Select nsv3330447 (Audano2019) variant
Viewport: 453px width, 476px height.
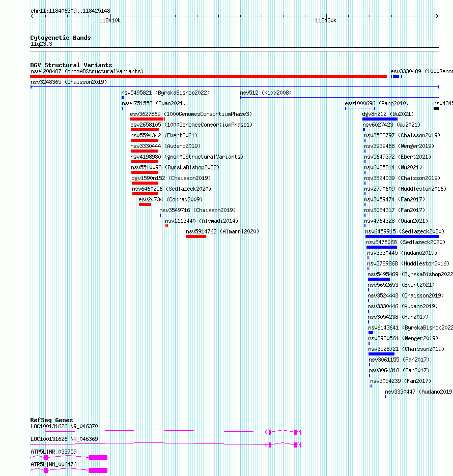tap(419, 392)
